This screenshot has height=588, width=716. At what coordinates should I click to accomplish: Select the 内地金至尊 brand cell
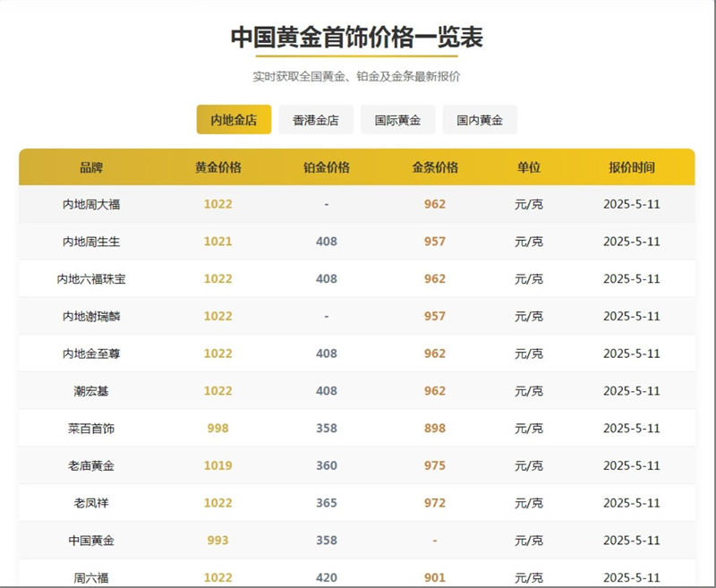[91, 354]
